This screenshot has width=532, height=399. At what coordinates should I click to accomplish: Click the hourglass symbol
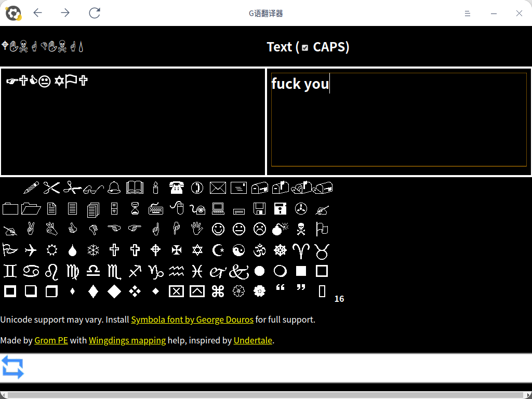click(x=135, y=209)
